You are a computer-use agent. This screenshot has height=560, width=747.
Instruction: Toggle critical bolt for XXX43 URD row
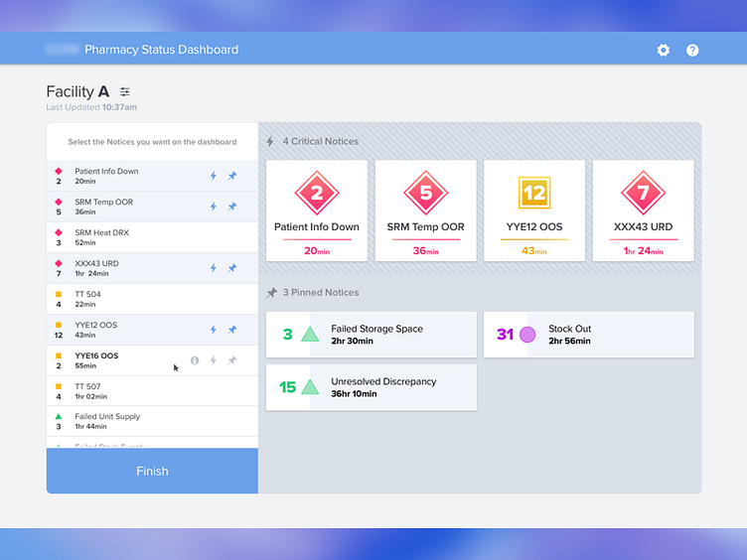pos(214,268)
